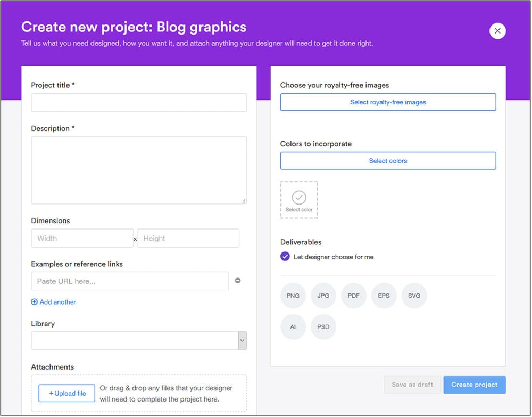Open the royalty-free images selector
Screen dimensions: 532x417
click(x=388, y=101)
